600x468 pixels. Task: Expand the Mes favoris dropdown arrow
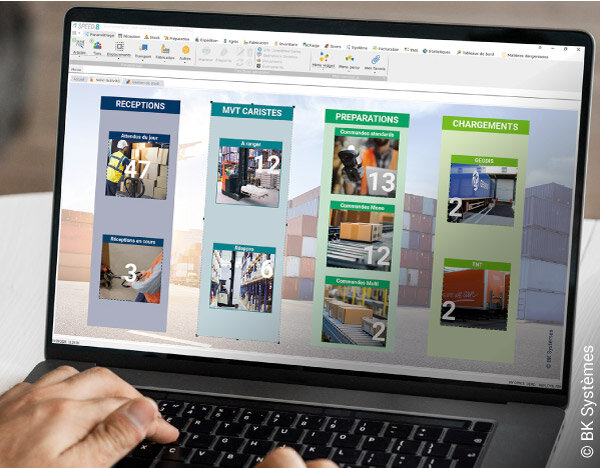[375, 73]
